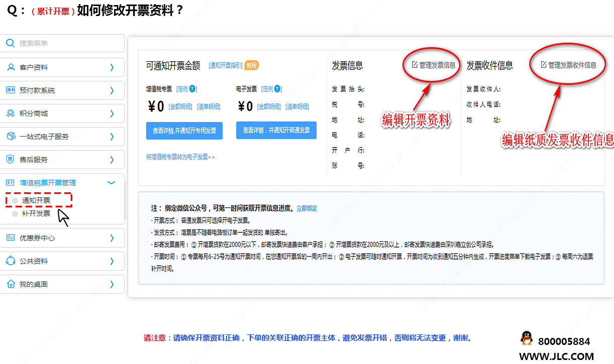Expand the 预付款系统 menu chevron
The height and width of the screenshot is (364, 614).
[112, 90]
